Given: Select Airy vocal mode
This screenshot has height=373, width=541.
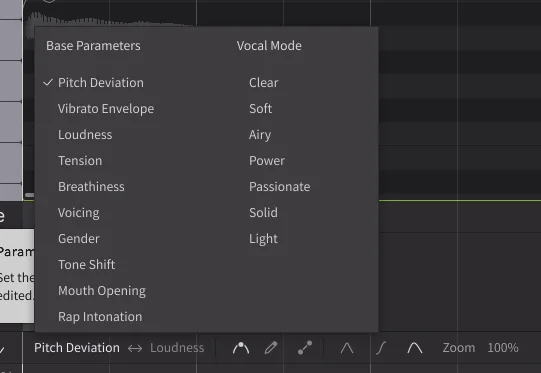Looking at the screenshot, I should [x=260, y=135].
